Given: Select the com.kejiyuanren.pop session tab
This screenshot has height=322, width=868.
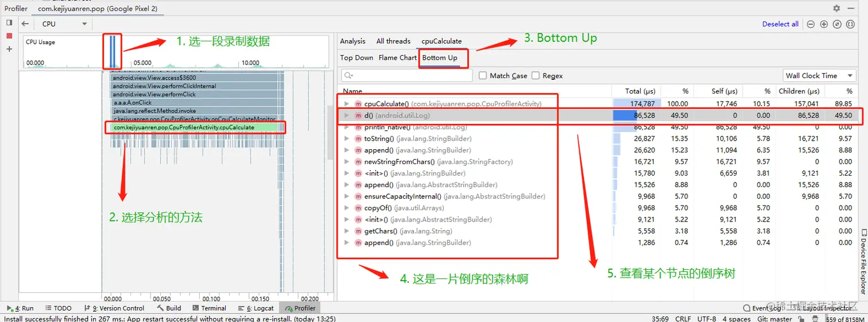Looking at the screenshot, I should click(98, 9).
